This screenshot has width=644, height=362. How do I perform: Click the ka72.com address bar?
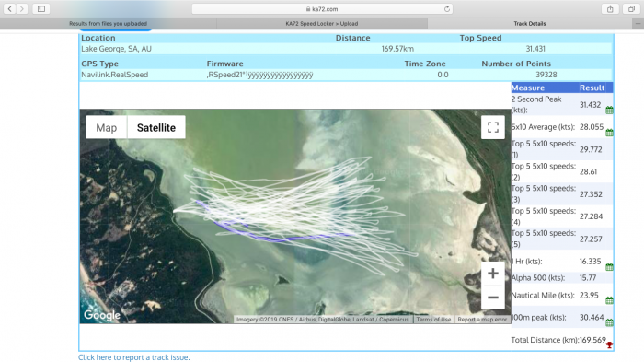(x=322, y=8)
